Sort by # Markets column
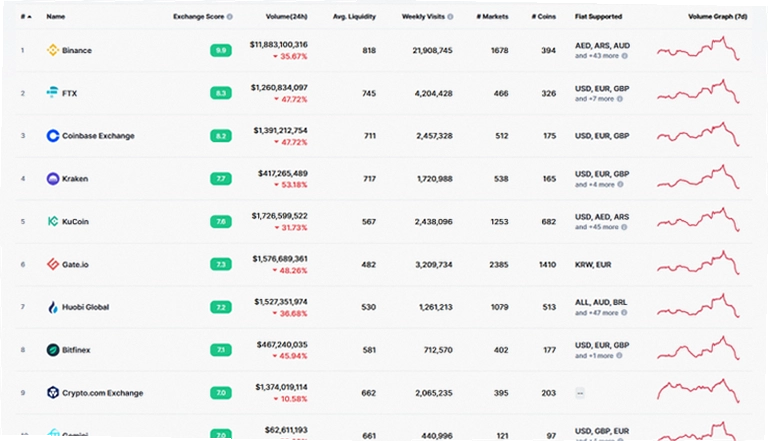The height and width of the screenshot is (441, 768). point(492,17)
